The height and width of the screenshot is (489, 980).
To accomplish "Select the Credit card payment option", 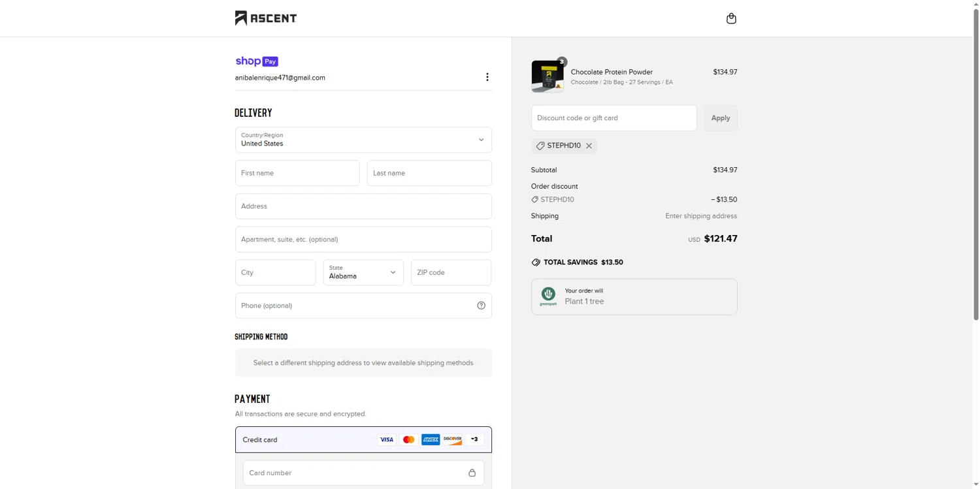I will 363,439.
